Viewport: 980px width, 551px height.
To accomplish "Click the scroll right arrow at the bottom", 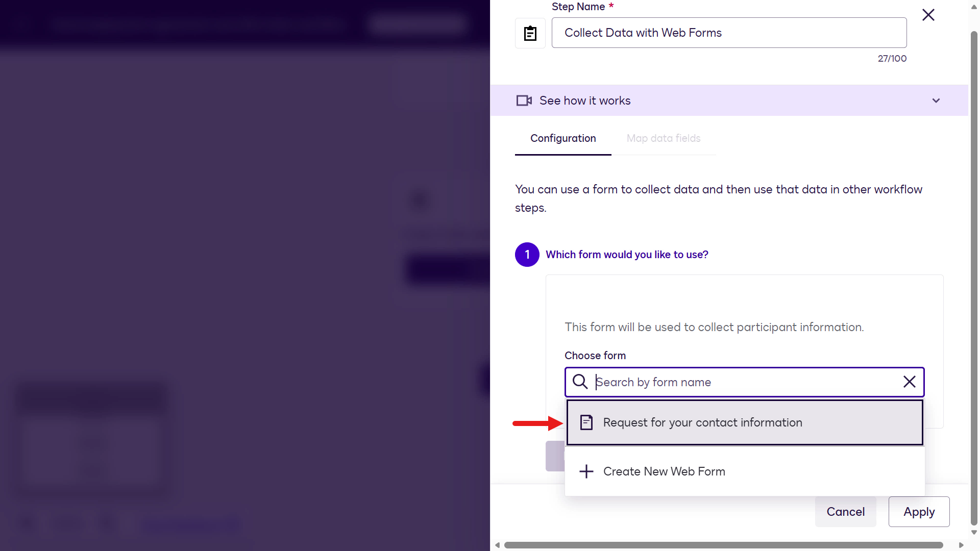I will tap(961, 545).
